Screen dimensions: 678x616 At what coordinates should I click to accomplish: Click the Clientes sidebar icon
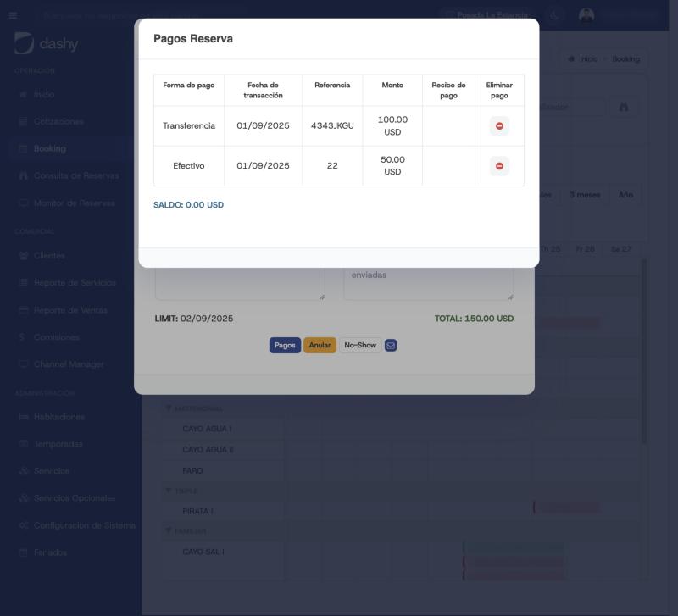click(x=24, y=256)
